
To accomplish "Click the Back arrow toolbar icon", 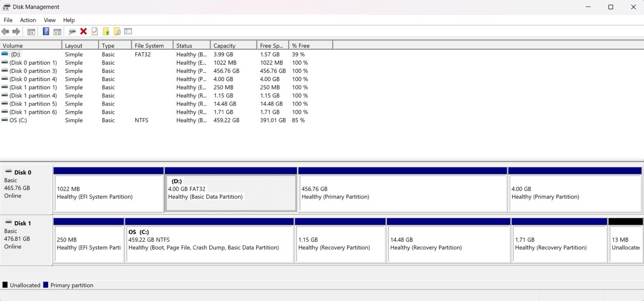I will pos(5,31).
